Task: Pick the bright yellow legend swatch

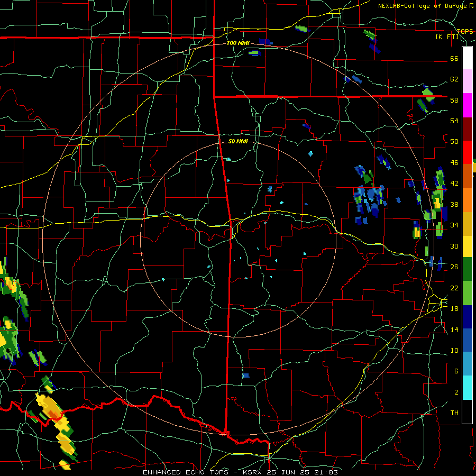Action: [467, 246]
